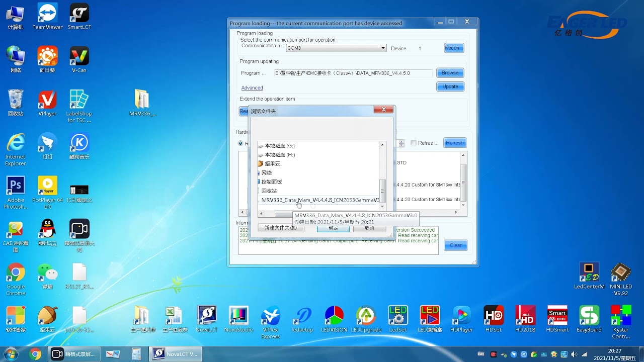Click the program path input field
644x362 pixels.
352,73
